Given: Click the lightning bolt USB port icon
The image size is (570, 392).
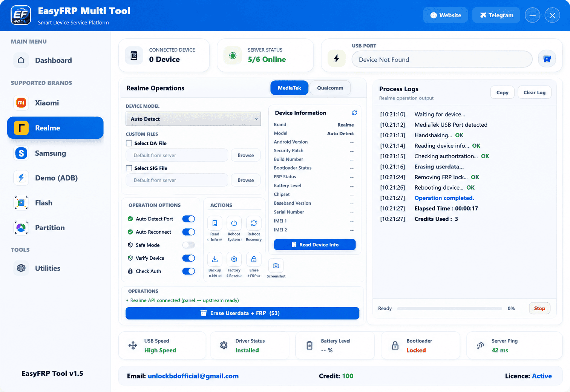Looking at the screenshot, I should click(337, 58).
